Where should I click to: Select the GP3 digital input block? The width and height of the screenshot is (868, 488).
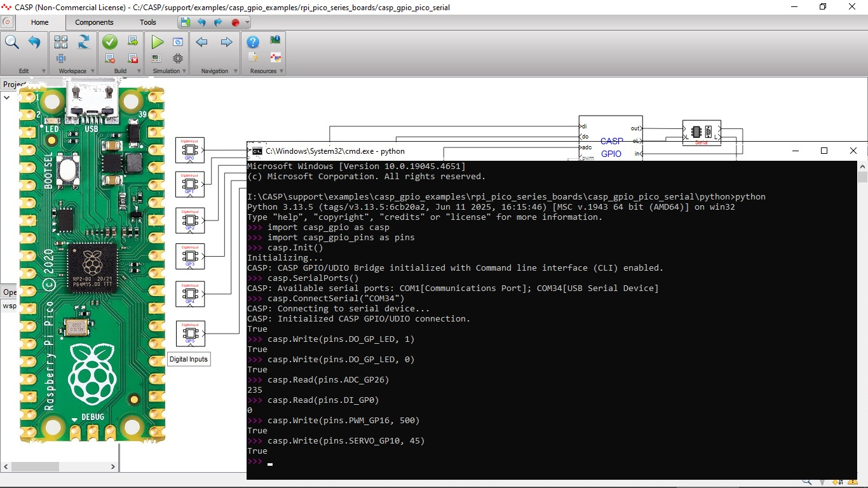(x=190, y=256)
